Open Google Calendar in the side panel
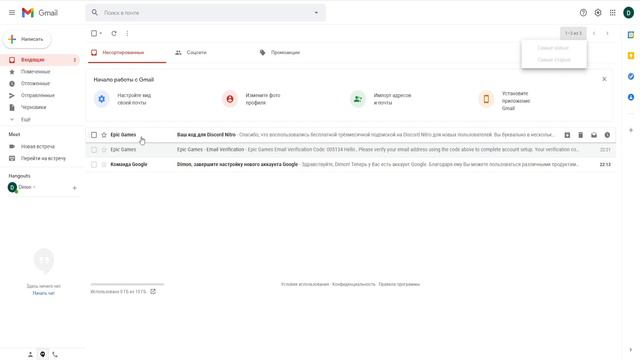The width and height of the screenshot is (640, 360). 631,35
